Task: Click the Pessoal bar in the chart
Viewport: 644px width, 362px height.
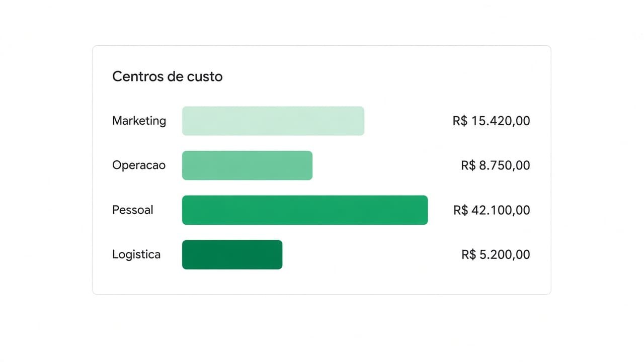Action: (305, 210)
